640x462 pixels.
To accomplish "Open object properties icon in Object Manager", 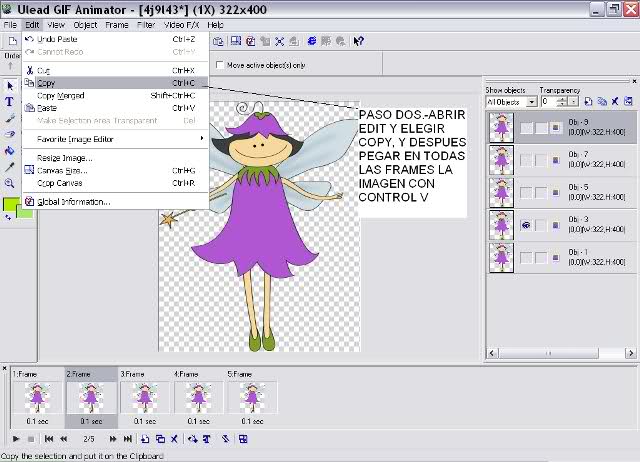I will [629, 101].
